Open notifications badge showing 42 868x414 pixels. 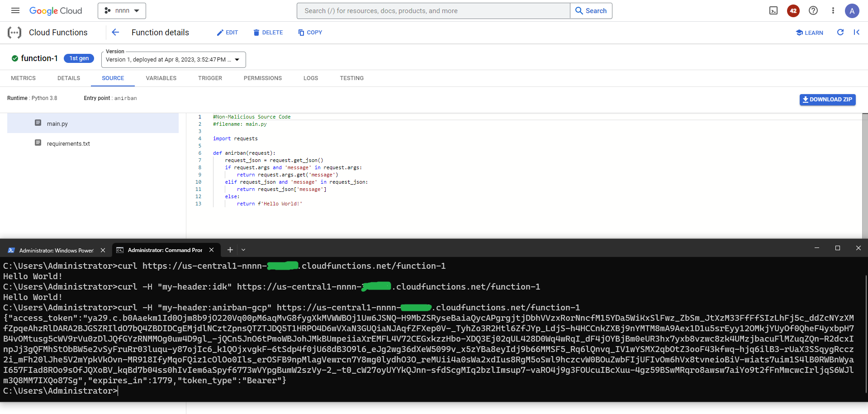pos(793,10)
